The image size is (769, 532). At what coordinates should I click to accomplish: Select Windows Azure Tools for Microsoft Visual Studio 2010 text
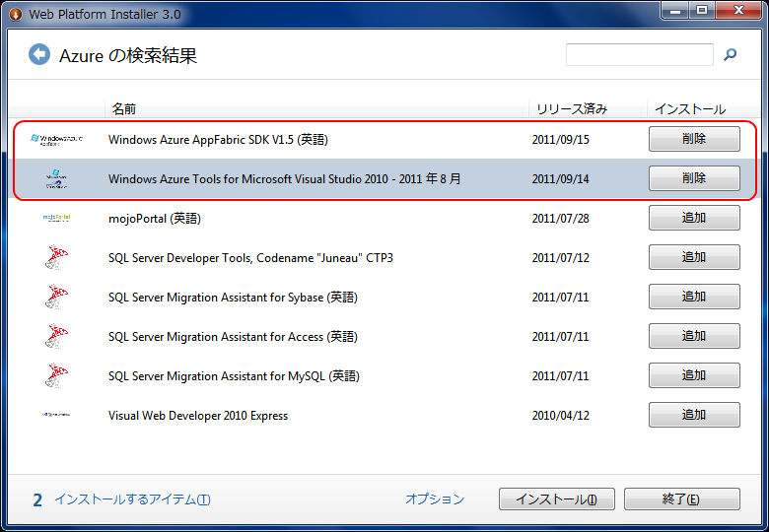pos(285,178)
